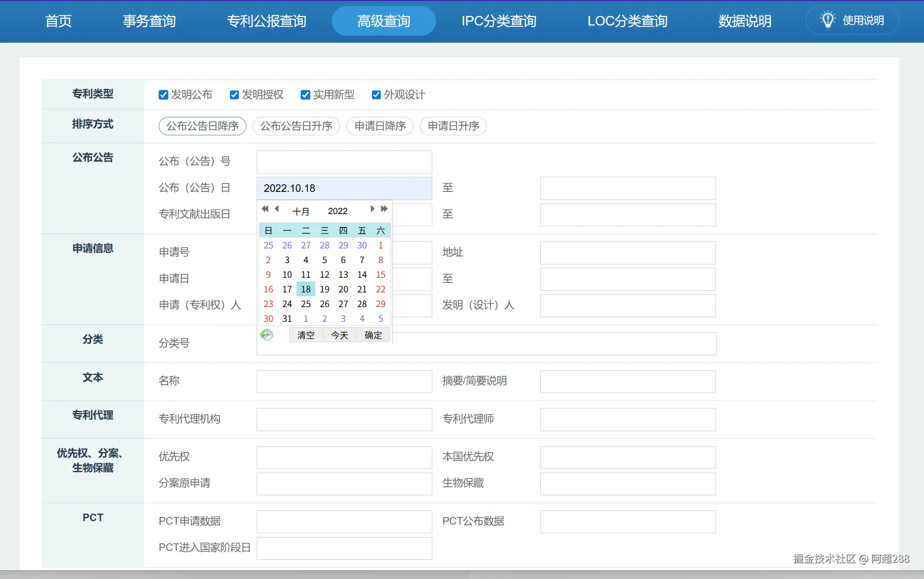924x579 pixels.
Task: Uncheck the 实用新型 checkbox
Action: tap(305, 95)
